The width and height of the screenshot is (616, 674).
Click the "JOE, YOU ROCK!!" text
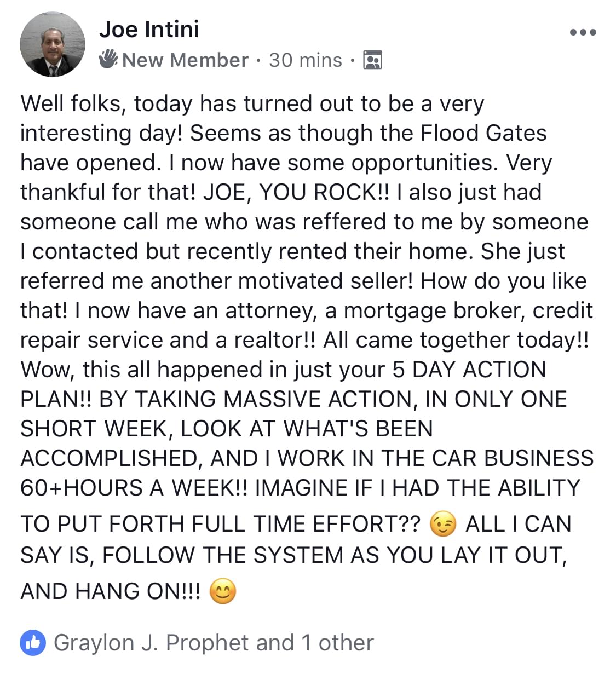point(297,192)
